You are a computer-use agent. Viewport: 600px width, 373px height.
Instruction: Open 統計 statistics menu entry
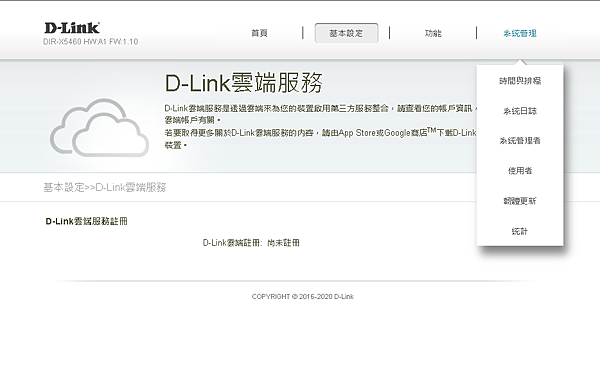[x=520, y=231]
